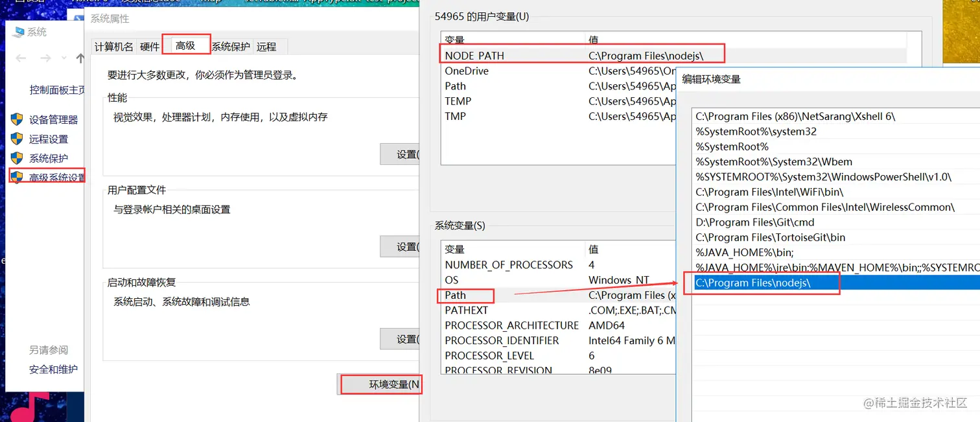Select PROCESSOR_ARCHITECTURE system variable
980x422 pixels.
pyautogui.click(x=558, y=325)
